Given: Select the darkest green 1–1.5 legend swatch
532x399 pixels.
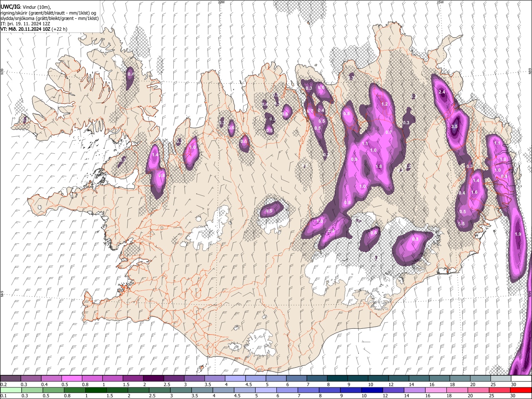Looking at the screenshot, I should click(96, 390).
